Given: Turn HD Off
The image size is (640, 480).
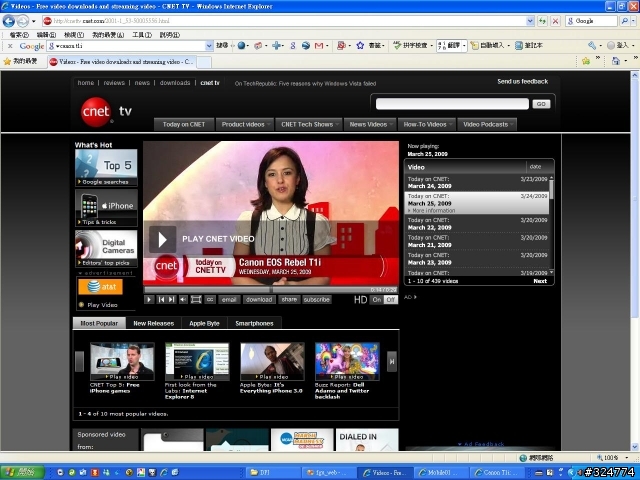Looking at the screenshot, I should [x=391, y=300].
